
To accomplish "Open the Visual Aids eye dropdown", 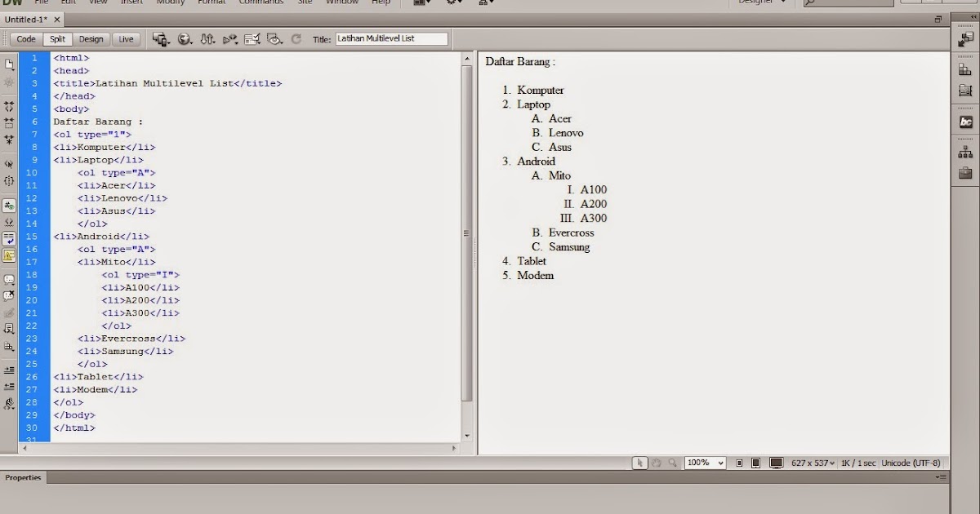I will [x=274, y=38].
